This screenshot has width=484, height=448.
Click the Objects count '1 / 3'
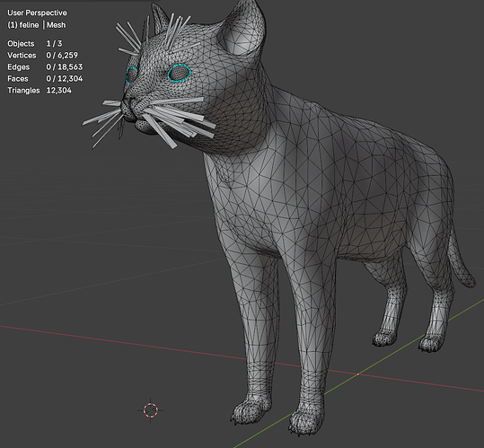[x=54, y=43]
